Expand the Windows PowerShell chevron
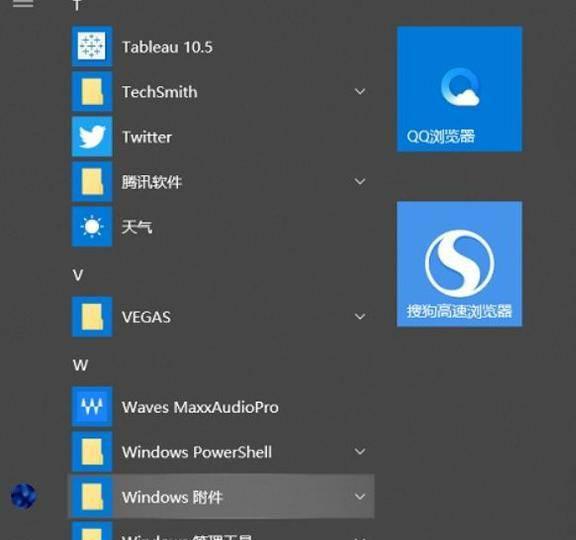 click(x=360, y=451)
